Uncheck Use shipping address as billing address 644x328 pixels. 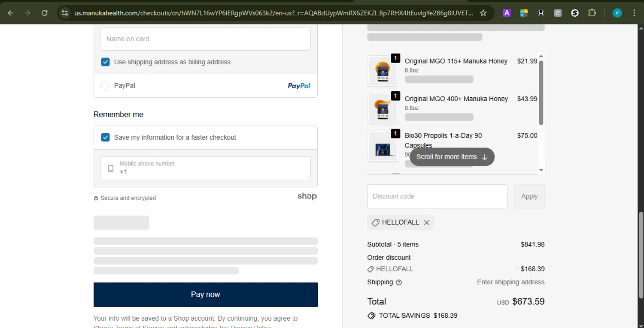tap(105, 62)
